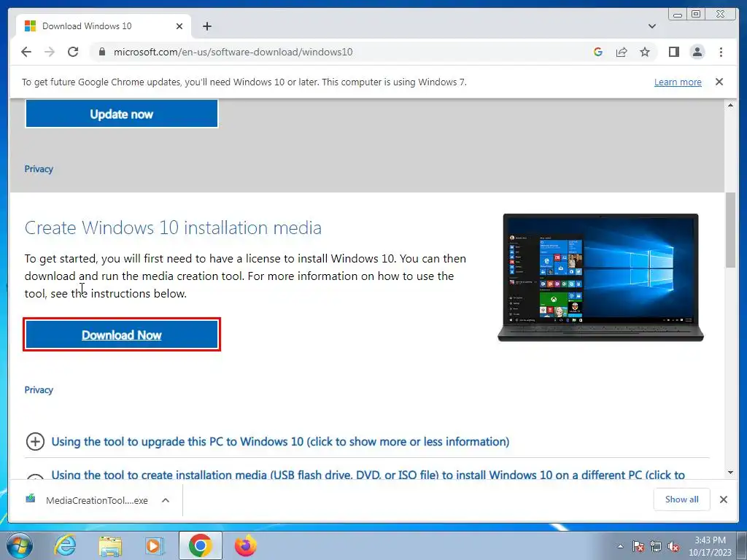747x560 pixels.
Task: Close the Download Windows 10 tab
Action: click(x=179, y=26)
